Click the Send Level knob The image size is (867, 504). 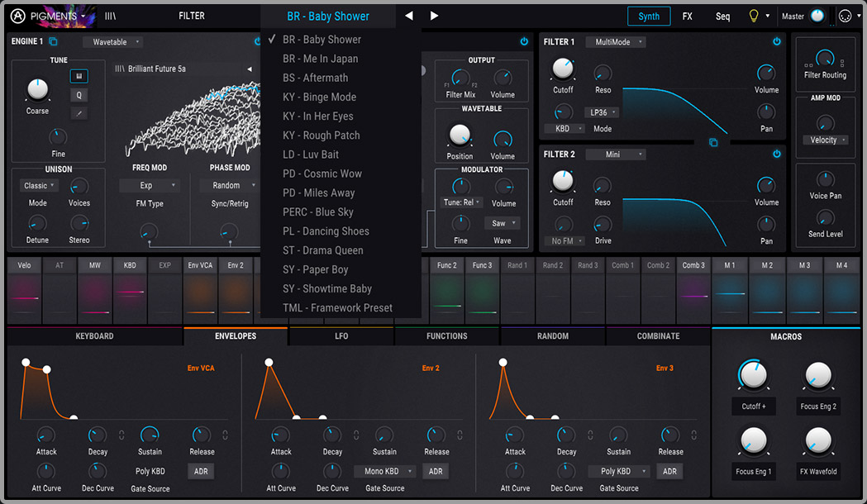tap(825, 218)
